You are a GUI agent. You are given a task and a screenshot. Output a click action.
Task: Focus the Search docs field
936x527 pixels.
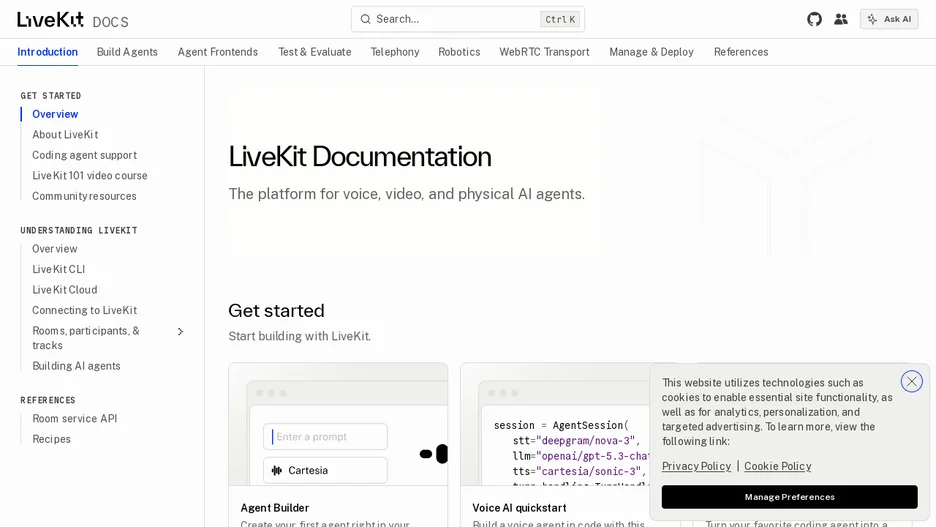[468, 19]
